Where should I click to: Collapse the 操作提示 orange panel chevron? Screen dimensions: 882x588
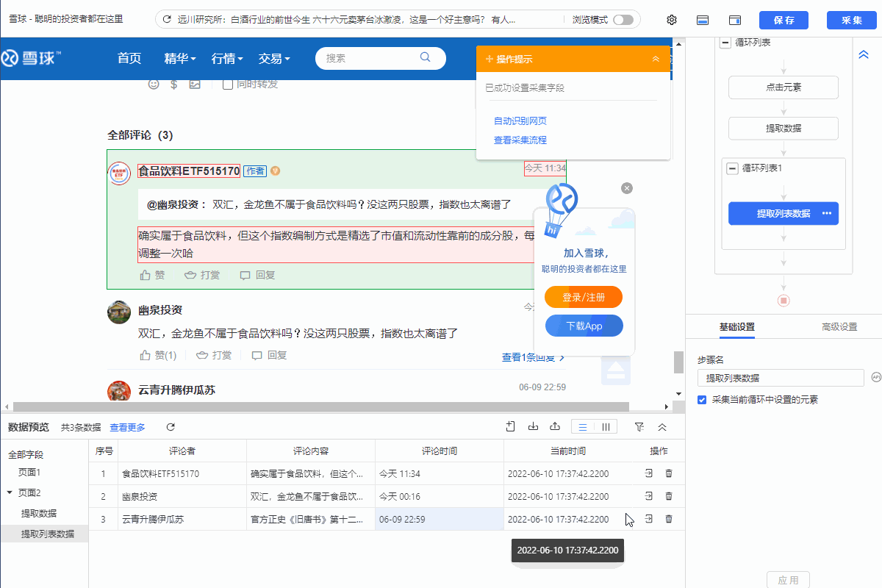pos(656,59)
